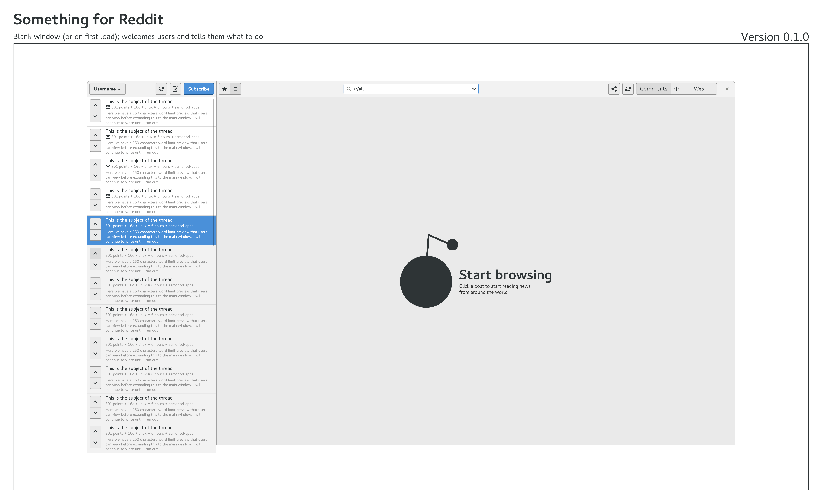Upvote the third thread in the list

point(95,165)
